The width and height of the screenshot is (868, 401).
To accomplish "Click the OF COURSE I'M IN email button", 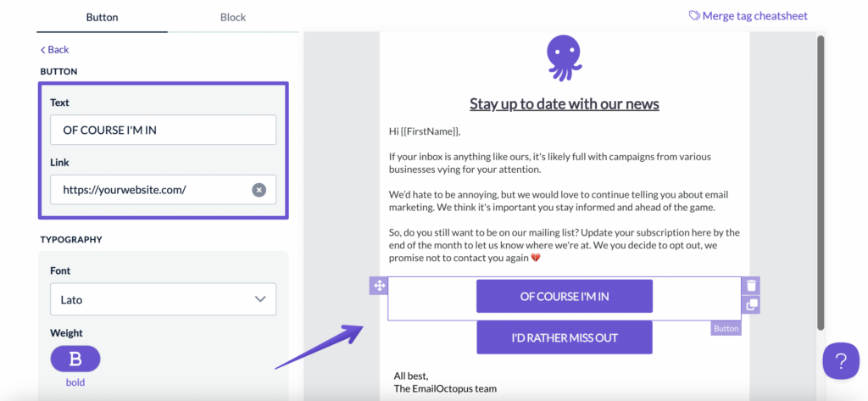I will click(565, 297).
